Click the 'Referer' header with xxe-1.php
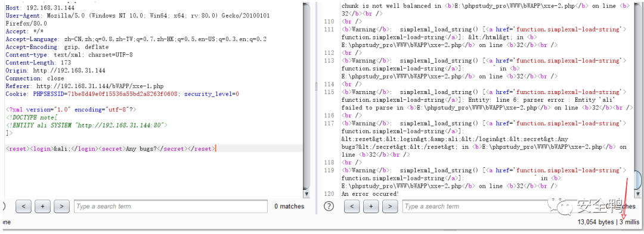 (x=85, y=86)
